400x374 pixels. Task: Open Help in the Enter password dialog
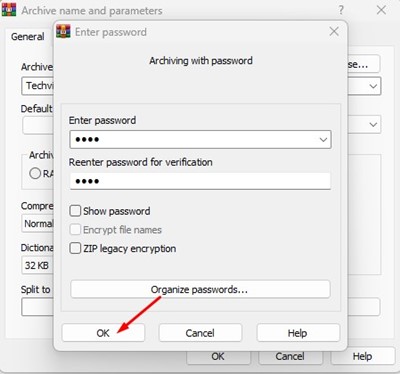point(298,333)
